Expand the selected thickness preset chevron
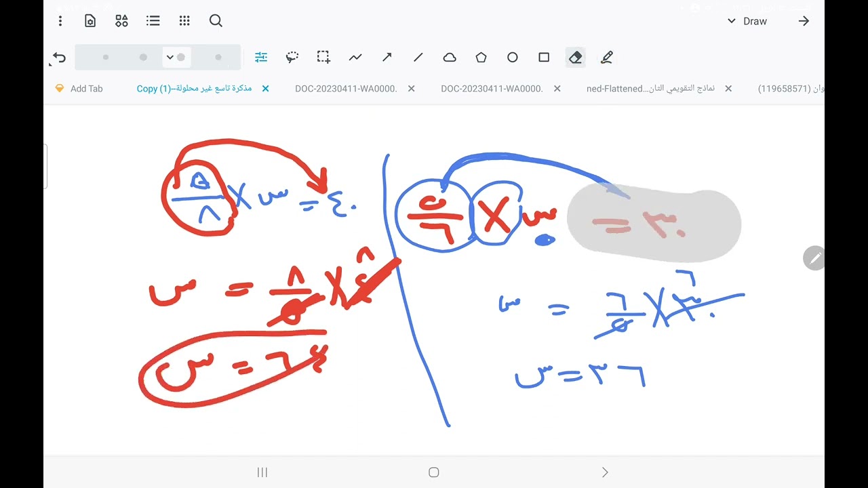Screen dimensions: 868x488 tap(170, 58)
